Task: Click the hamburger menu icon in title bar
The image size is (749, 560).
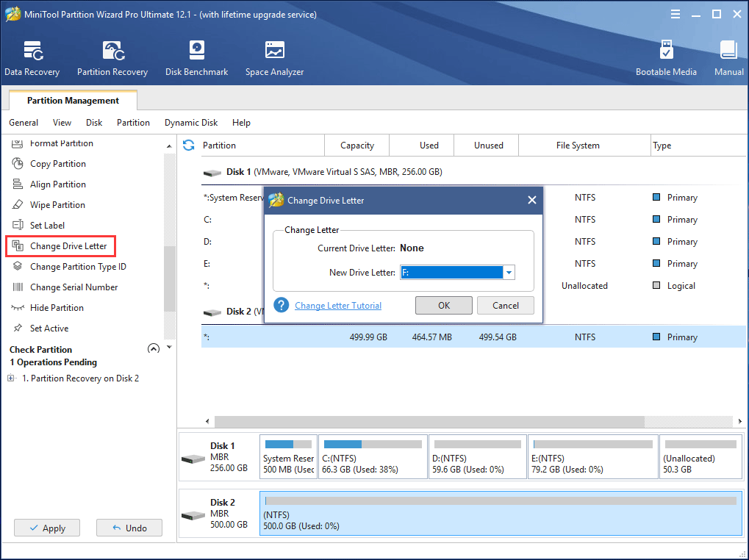Action: 675,14
